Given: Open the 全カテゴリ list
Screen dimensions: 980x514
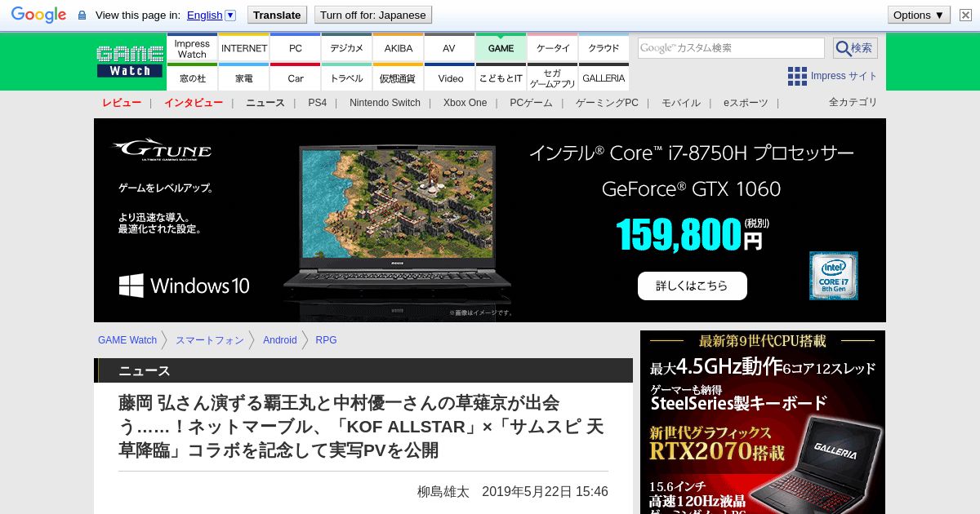Looking at the screenshot, I should click(853, 102).
